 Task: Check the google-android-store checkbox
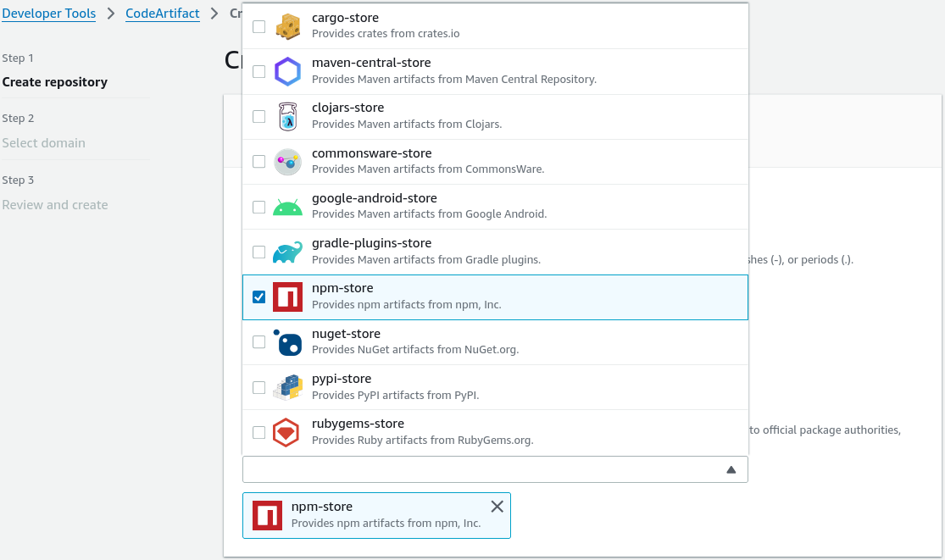coord(258,207)
